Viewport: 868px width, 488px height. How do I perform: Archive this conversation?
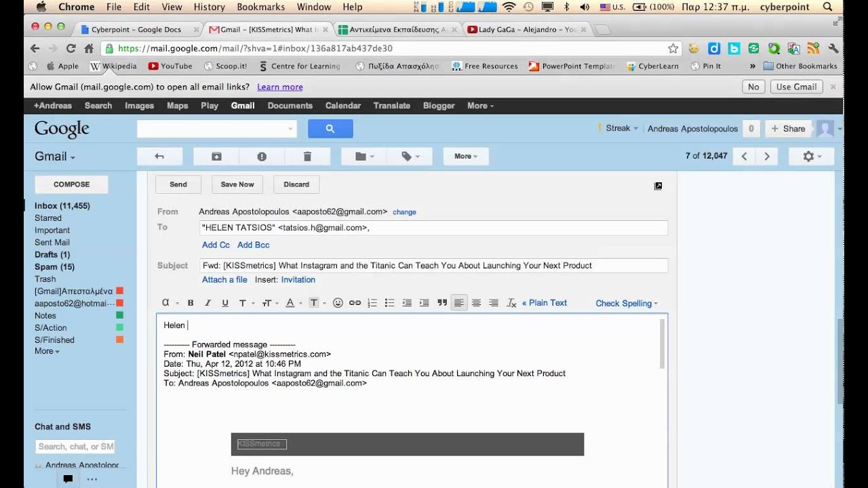(x=216, y=157)
